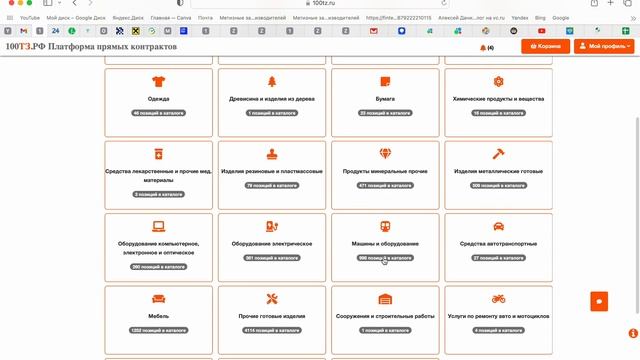Open the Мой профиль dropdown
The width and height of the screenshot is (640, 360).
[604, 46]
